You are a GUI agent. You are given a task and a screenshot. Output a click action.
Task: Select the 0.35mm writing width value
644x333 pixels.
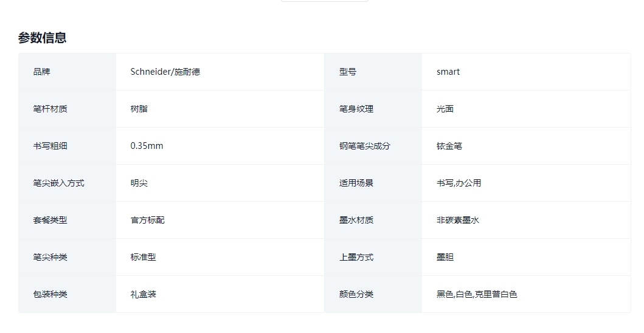coord(147,146)
